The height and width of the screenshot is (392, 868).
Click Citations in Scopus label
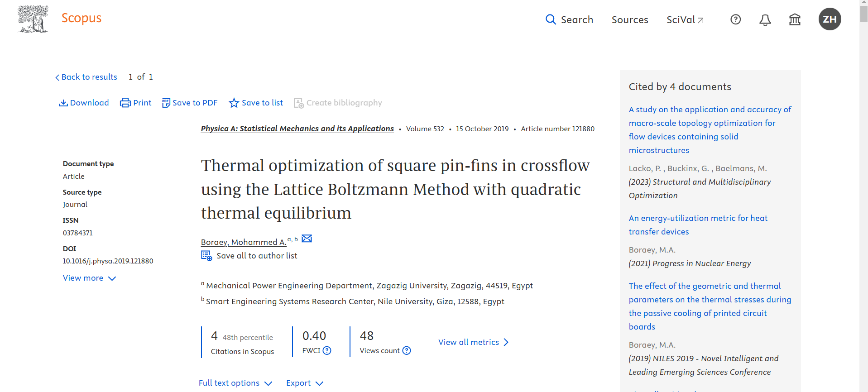tap(242, 352)
